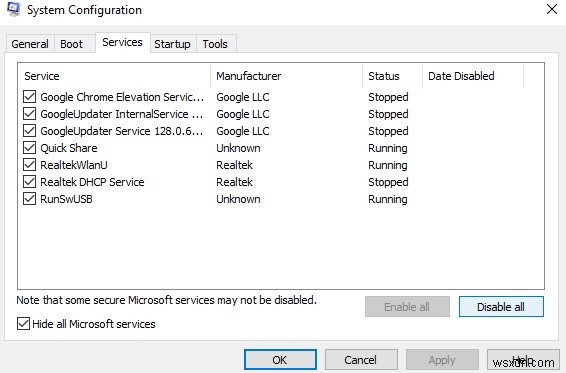Uncheck Google Chrome Elevation Service checkbox

[x=30, y=97]
